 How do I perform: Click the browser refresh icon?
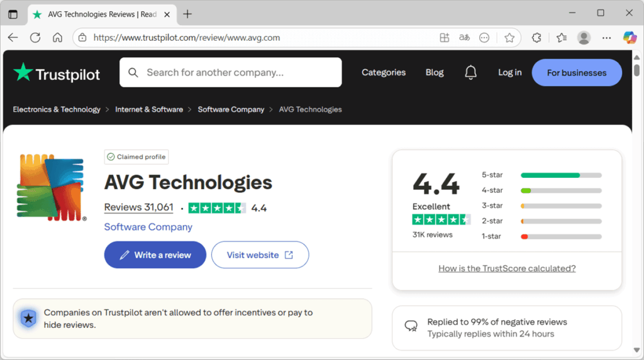tap(35, 38)
